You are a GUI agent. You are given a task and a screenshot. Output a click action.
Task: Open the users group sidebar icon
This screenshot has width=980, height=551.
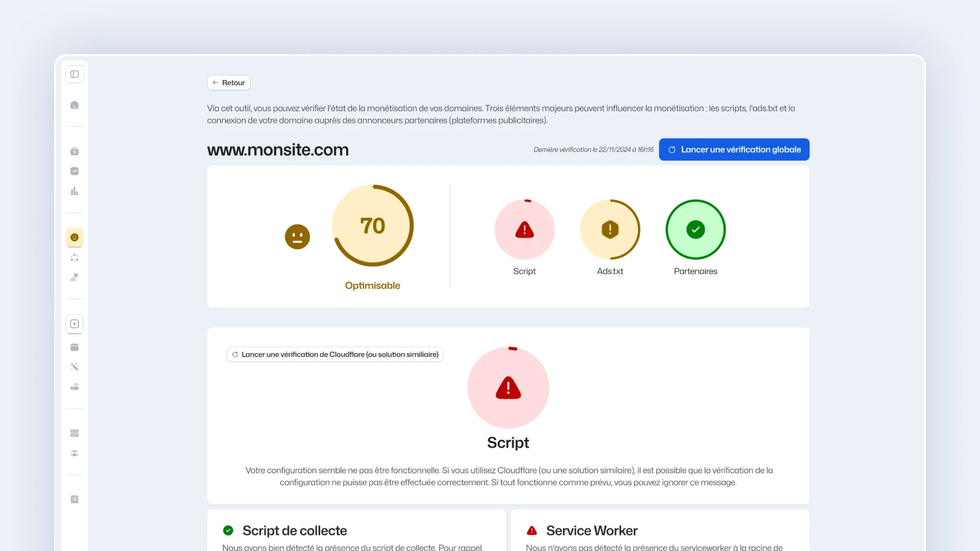point(75,453)
